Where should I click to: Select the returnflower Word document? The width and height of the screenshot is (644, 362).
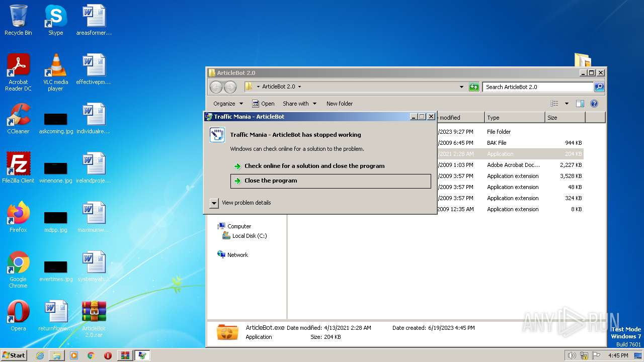(x=56, y=316)
